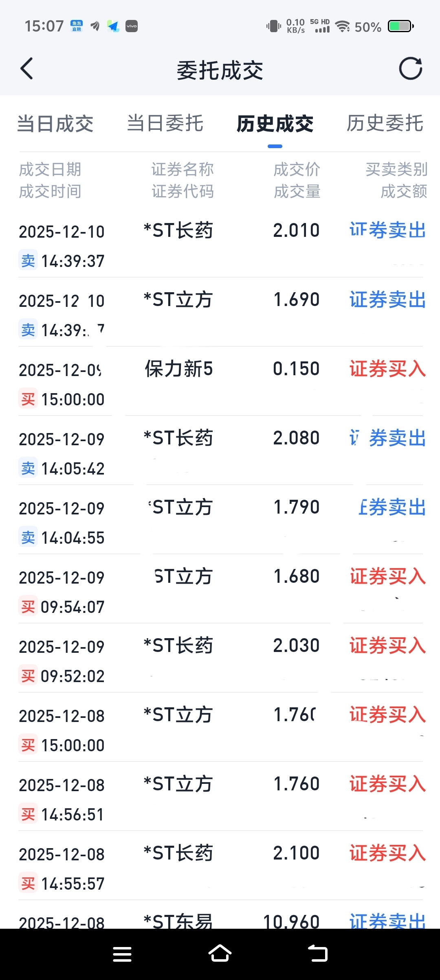Tap the Android home icon
The height and width of the screenshot is (980, 440).
220,953
